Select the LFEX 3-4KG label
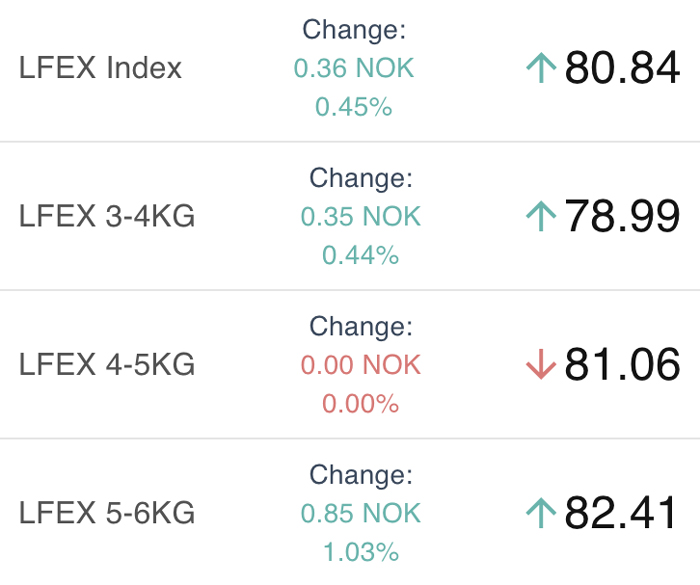The height and width of the screenshot is (585, 700). click(x=107, y=216)
